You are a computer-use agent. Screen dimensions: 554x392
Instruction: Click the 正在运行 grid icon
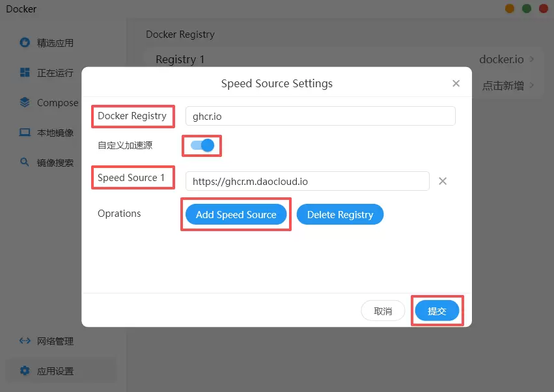click(25, 73)
